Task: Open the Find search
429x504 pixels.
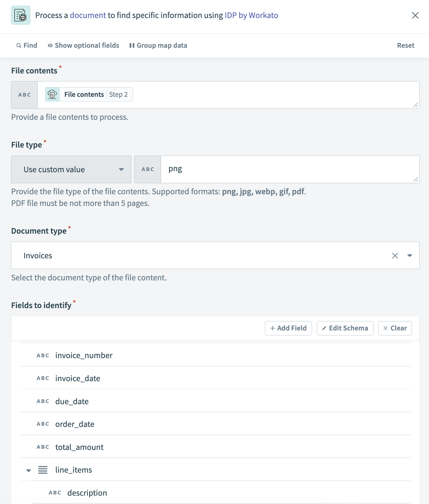Action: [26, 45]
